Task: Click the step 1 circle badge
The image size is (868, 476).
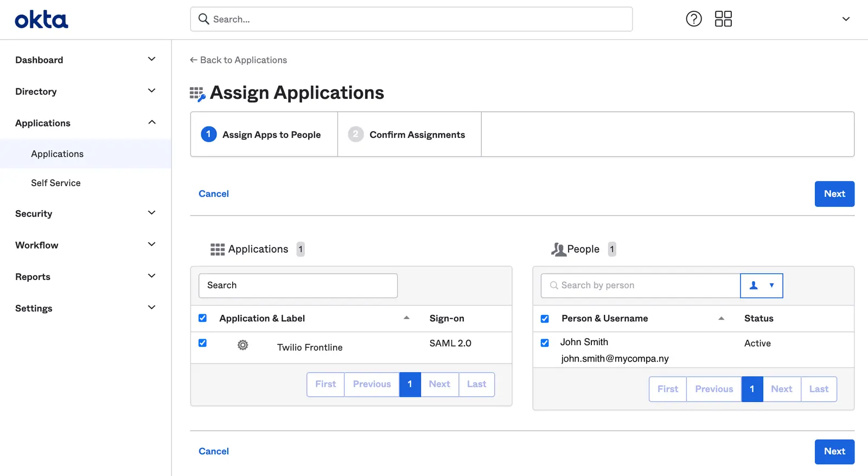Action: tap(209, 134)
